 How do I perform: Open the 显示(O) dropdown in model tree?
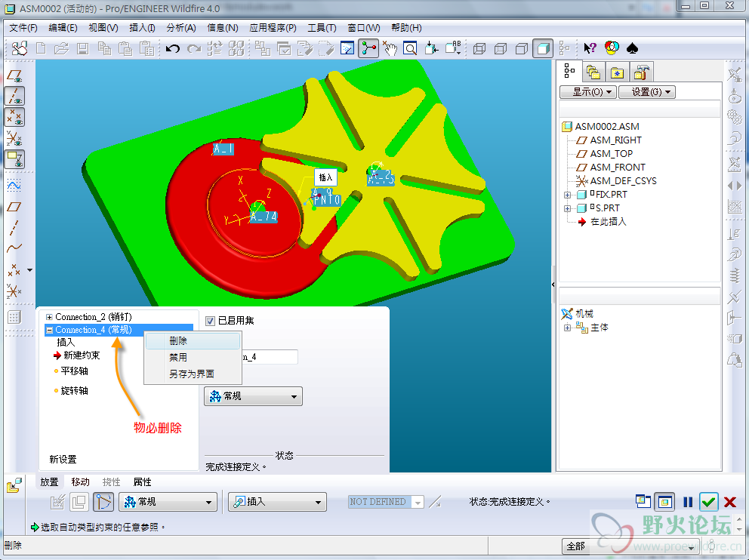click(587, 92)
